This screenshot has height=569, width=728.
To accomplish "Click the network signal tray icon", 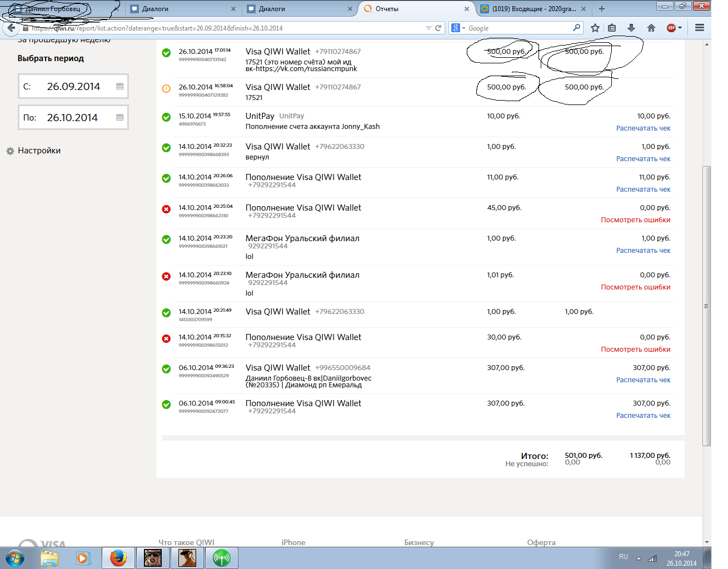I will (x=652, y=558).
